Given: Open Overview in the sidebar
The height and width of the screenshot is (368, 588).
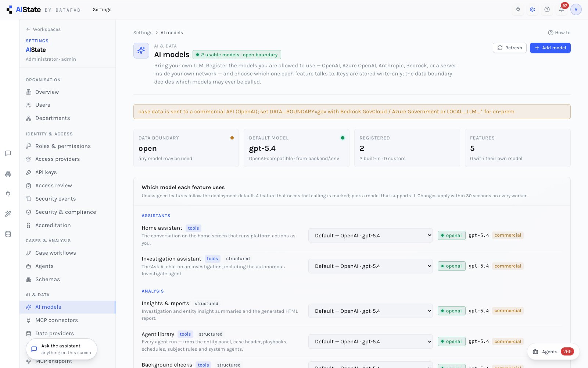Looking at the screenshot, I should coord(68,92).
